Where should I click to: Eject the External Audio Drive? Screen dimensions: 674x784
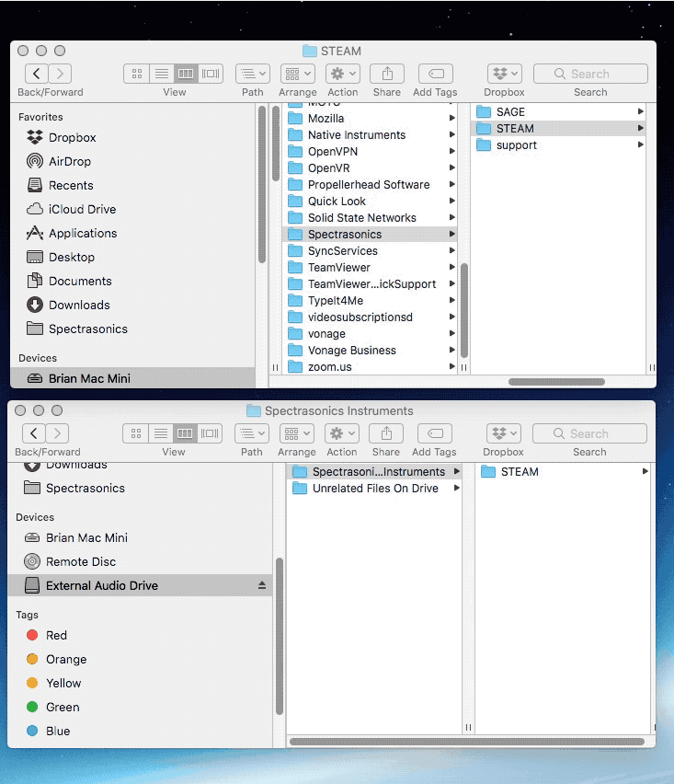[x=262, y=585]
